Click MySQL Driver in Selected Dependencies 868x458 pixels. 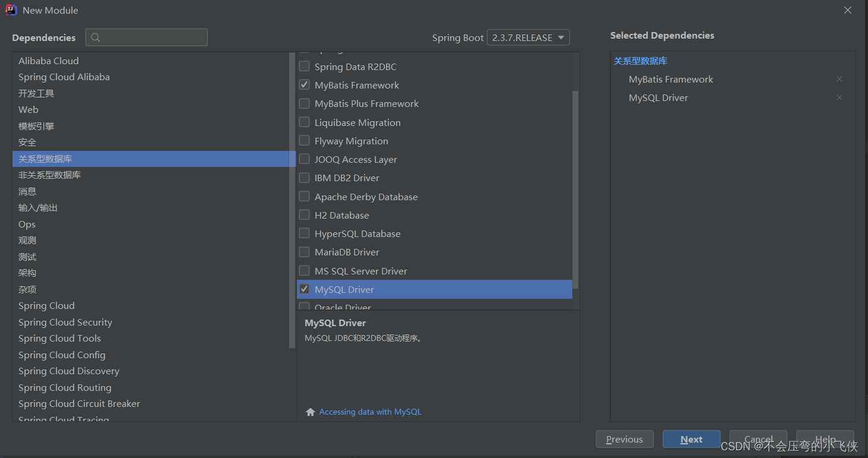tap(658, 97)
